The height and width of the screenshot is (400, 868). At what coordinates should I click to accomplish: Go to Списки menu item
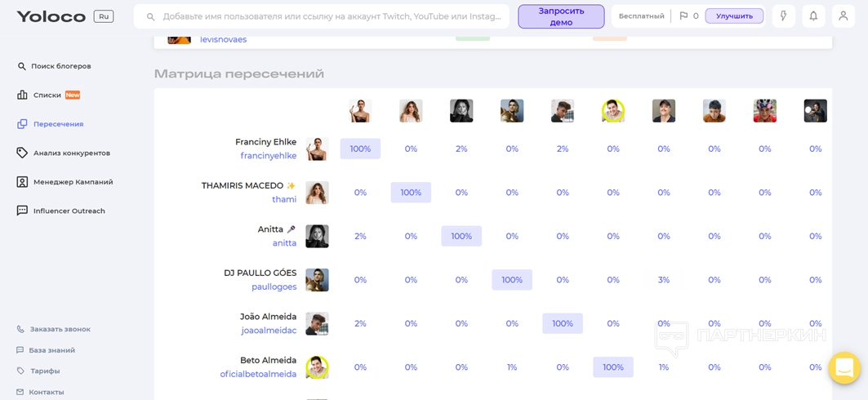[47, 95]
